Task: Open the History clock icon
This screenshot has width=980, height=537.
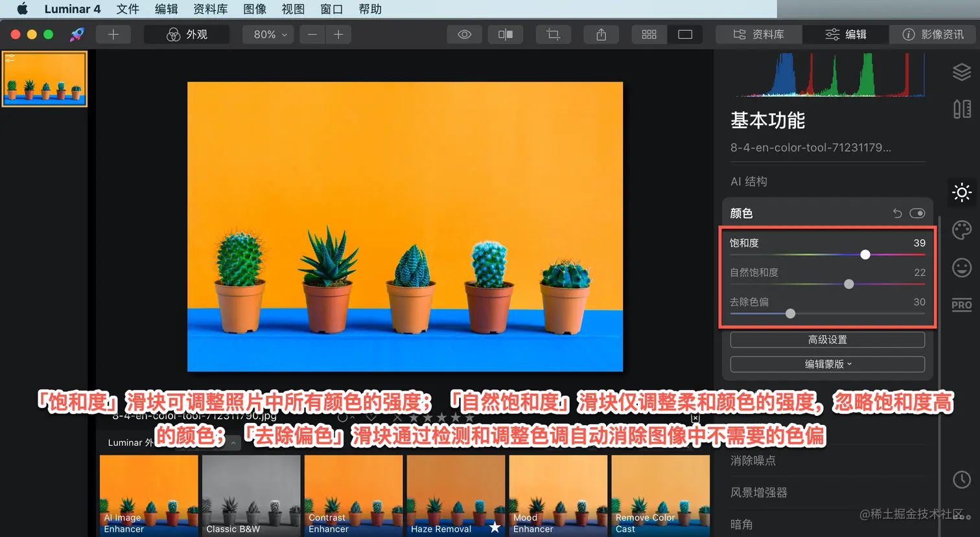Action: pos(962,479)
